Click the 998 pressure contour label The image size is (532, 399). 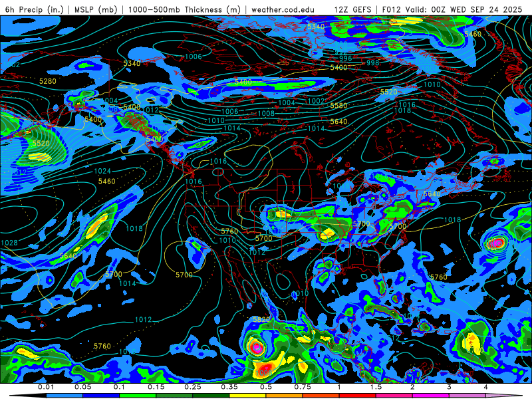point(373,63)
